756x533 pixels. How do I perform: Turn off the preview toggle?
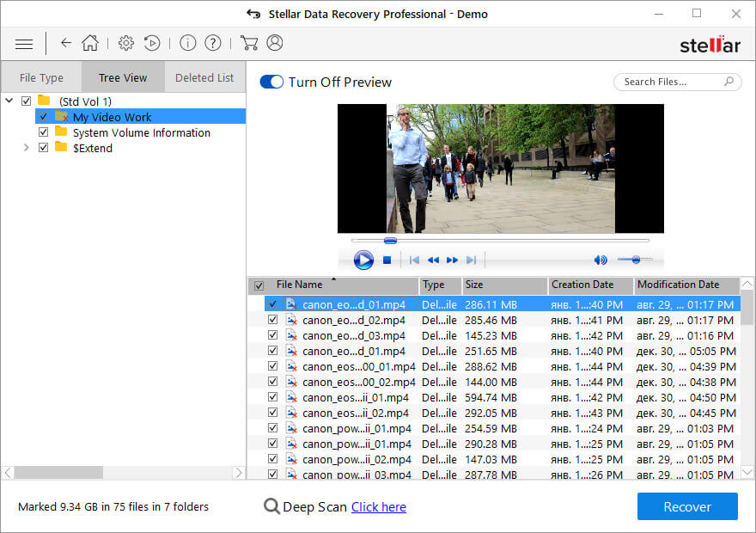[x=271, y=82]
